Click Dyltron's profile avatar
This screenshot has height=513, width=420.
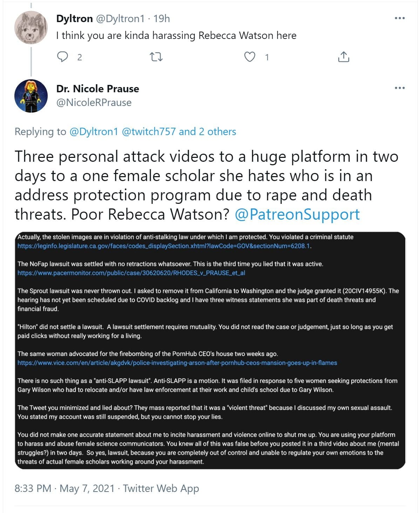(x=31, y=27)
